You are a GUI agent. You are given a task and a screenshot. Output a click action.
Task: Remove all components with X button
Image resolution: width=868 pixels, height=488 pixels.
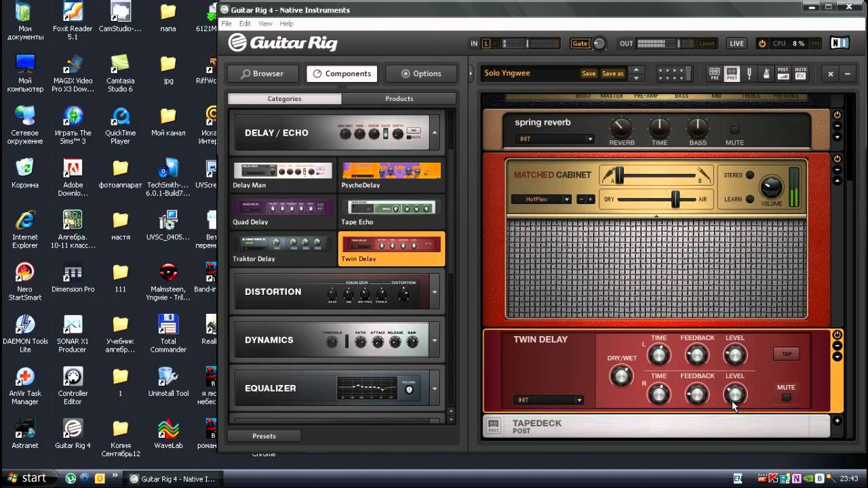pyautogui.click(x=831, y=73)
